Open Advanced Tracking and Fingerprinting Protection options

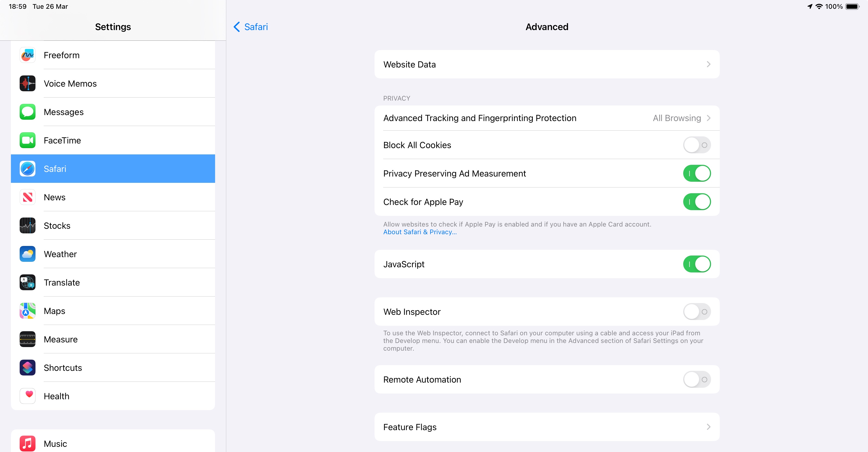pos(546,118)
